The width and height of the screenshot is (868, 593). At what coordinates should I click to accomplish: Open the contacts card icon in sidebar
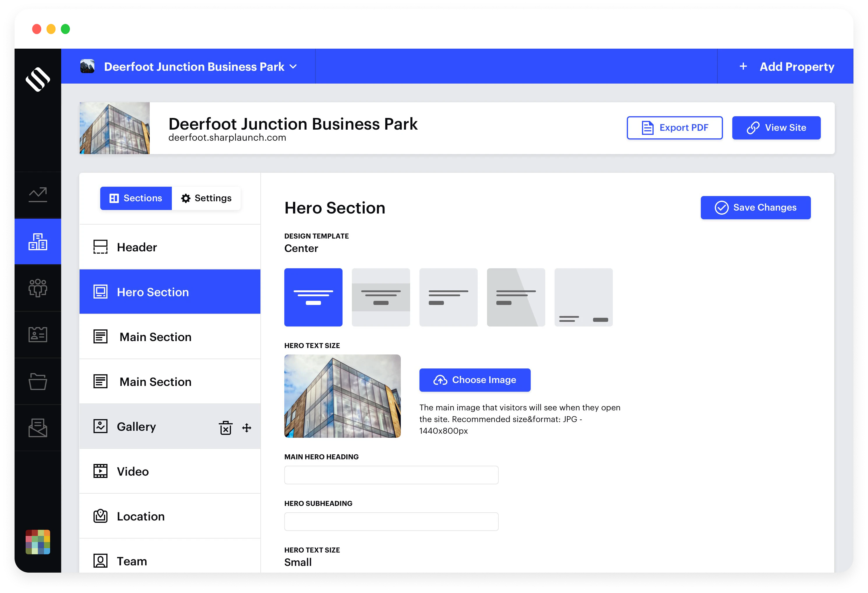coord(38,334)
